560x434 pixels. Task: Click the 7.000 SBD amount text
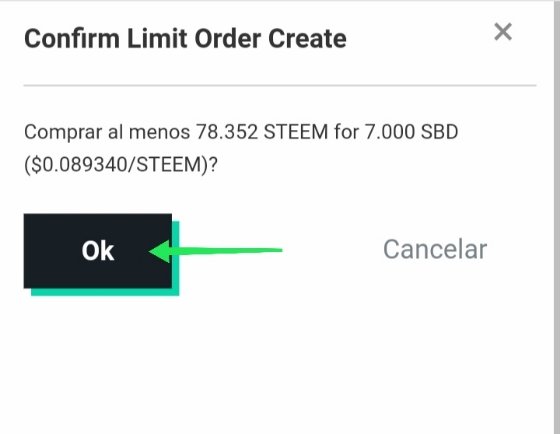411,132
